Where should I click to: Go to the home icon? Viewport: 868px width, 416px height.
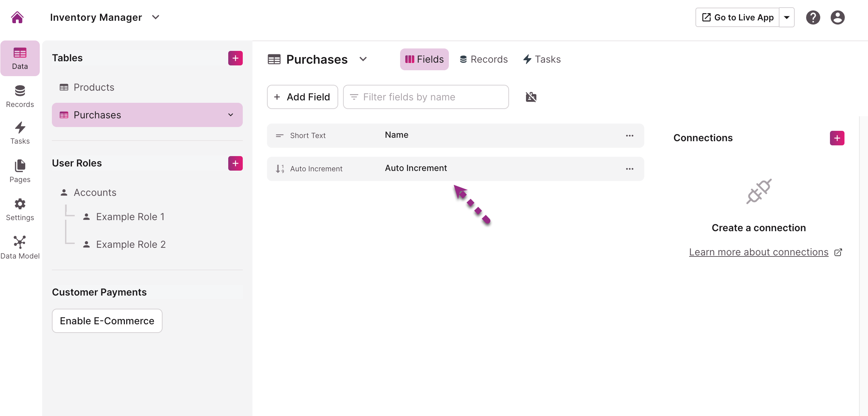pos(17,17)
